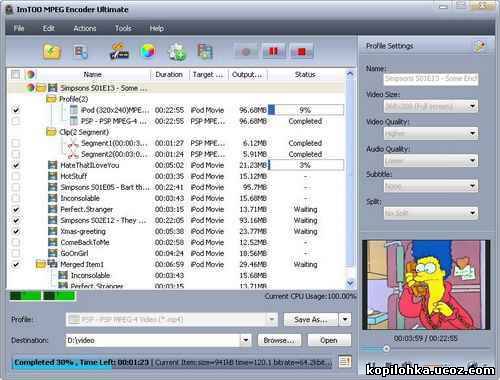This screenshot has width=500, height=380.
Task: Uncheck the Xmas-greeting checkbox
Action: coord(16,231)
